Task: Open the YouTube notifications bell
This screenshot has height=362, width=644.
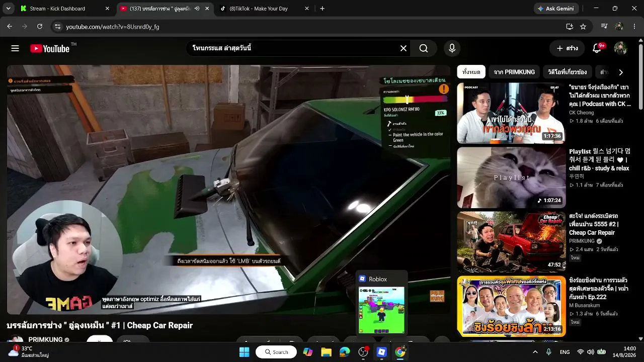Action: (x=597, y=48)
